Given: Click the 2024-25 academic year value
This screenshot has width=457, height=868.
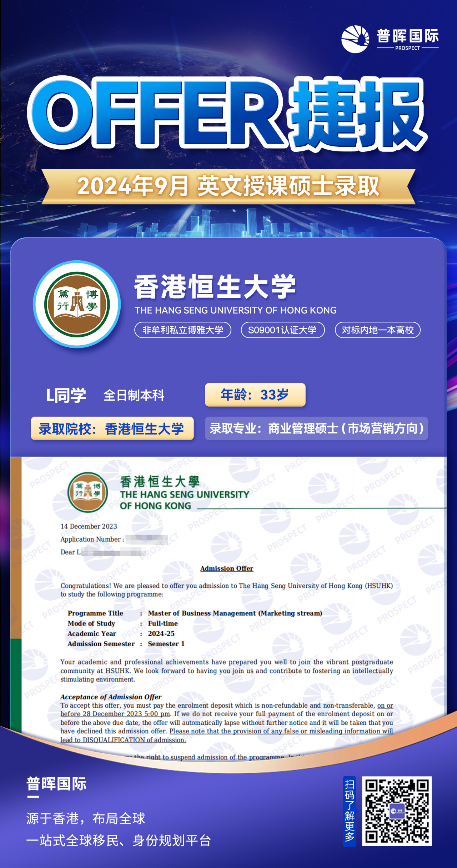Looking at the screenshot, I should click(161, 633).
